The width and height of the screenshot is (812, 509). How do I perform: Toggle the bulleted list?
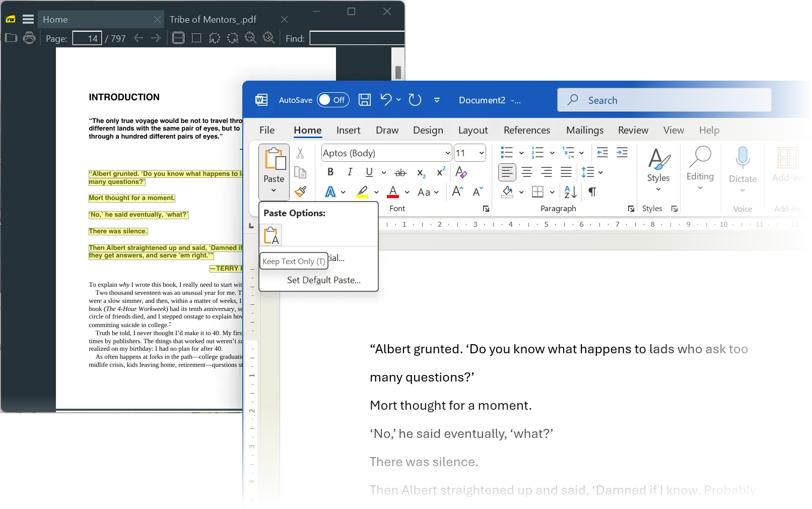[x=507, y=152]
